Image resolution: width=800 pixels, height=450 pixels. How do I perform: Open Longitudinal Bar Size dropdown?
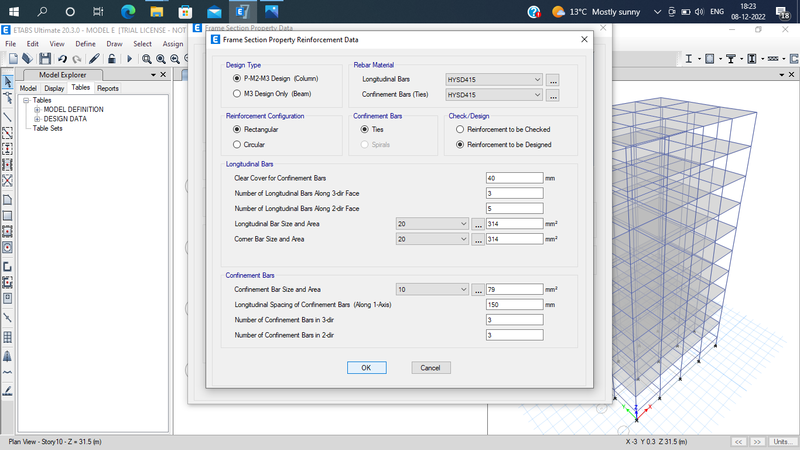point(432,224)
